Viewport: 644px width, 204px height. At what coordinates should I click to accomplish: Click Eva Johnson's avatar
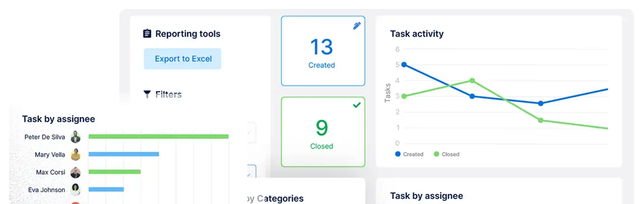coord(75,190)
